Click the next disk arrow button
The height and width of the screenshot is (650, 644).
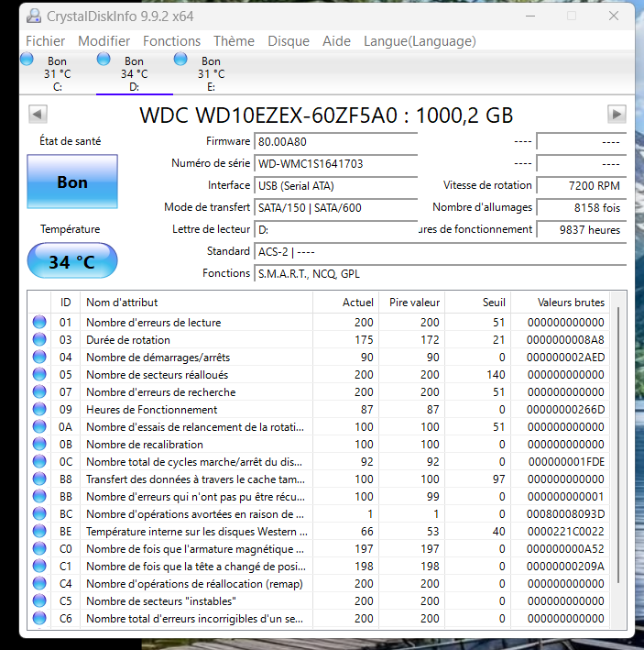[x=617, y=114]
